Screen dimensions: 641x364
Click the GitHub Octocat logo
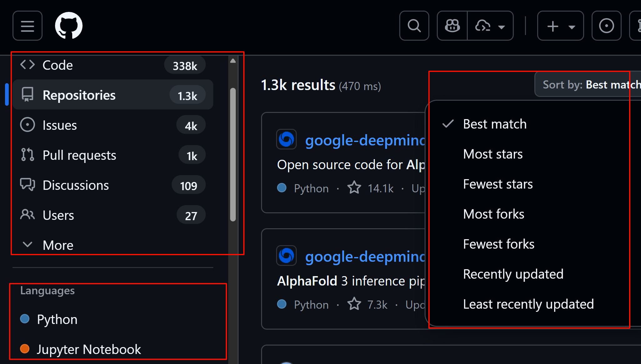68,26
